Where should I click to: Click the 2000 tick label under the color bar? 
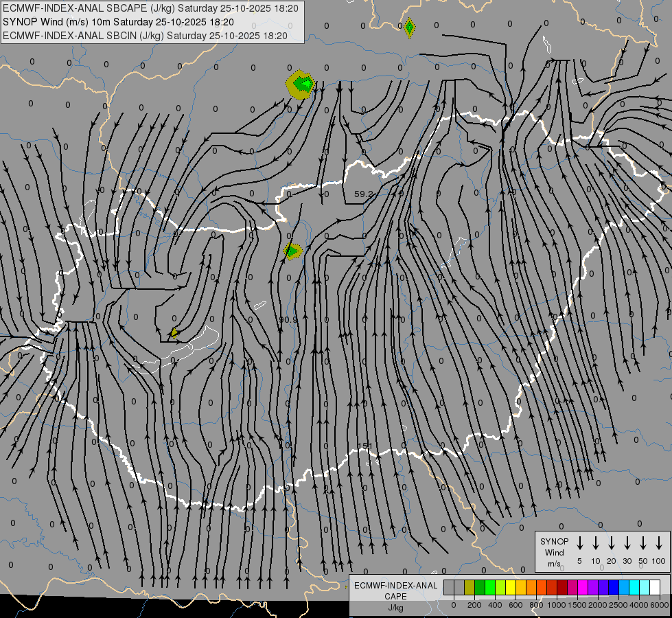[598, 605]
